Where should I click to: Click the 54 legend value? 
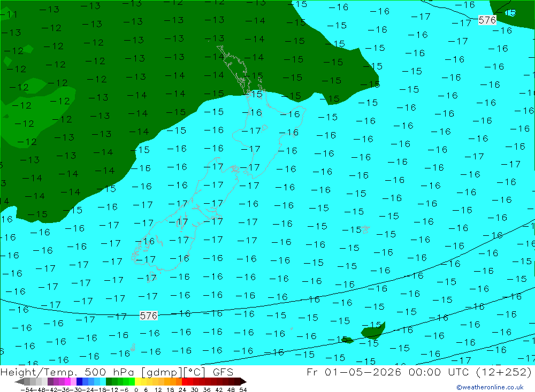point(243,390)
